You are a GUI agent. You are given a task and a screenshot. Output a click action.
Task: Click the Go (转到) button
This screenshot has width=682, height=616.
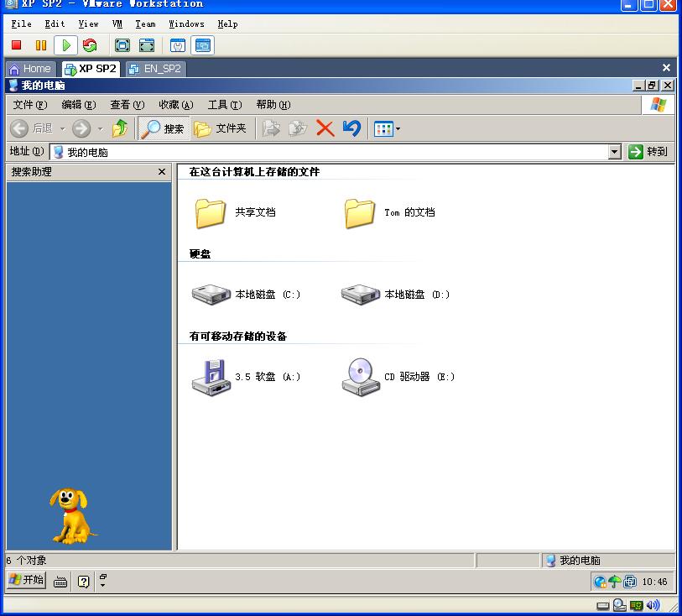pos(648,151)
